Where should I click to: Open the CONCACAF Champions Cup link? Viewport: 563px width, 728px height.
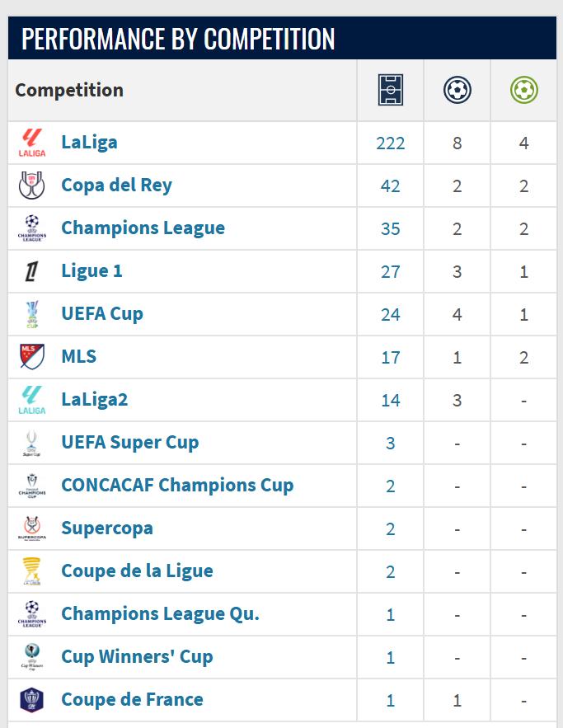[177, 486]
